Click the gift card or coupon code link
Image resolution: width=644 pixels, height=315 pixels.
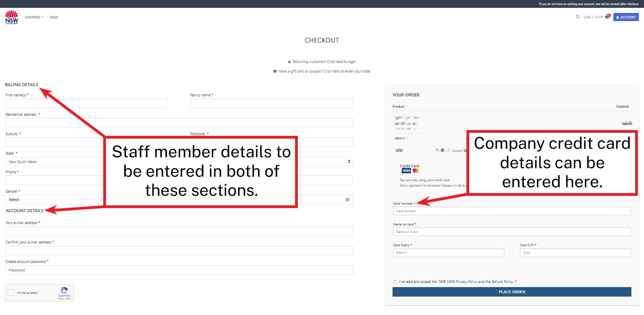pyautogui.click(x=347, y=71)
